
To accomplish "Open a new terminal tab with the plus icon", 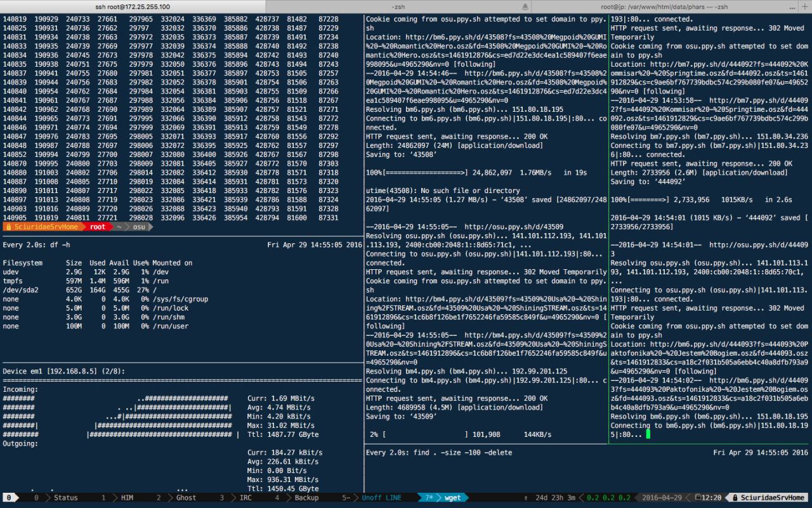I will [x=806, y=6].
